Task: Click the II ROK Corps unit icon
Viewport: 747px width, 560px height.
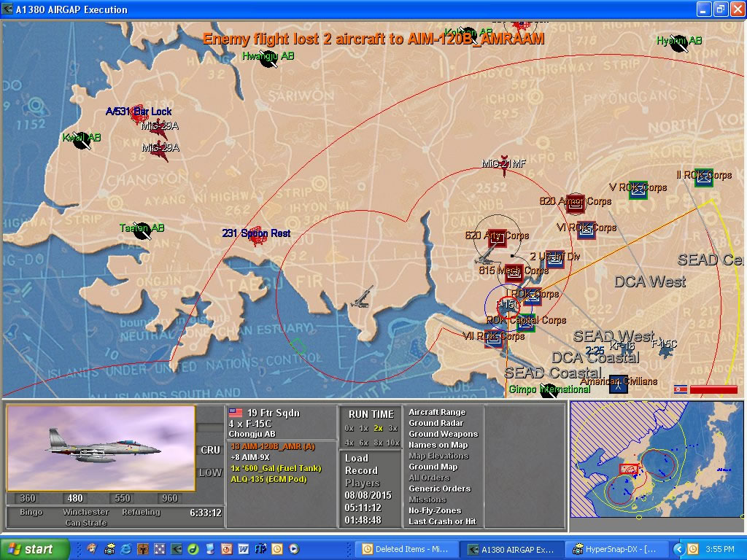Action: [703, 177]
